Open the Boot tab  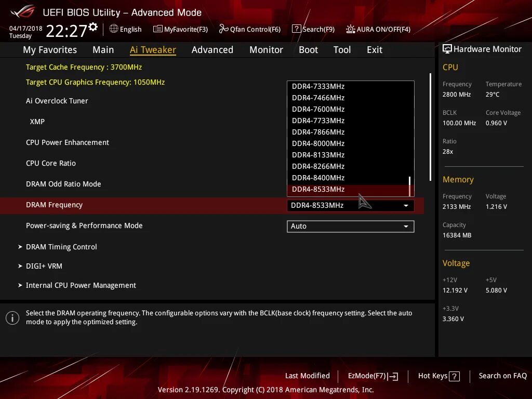(308, 50)
